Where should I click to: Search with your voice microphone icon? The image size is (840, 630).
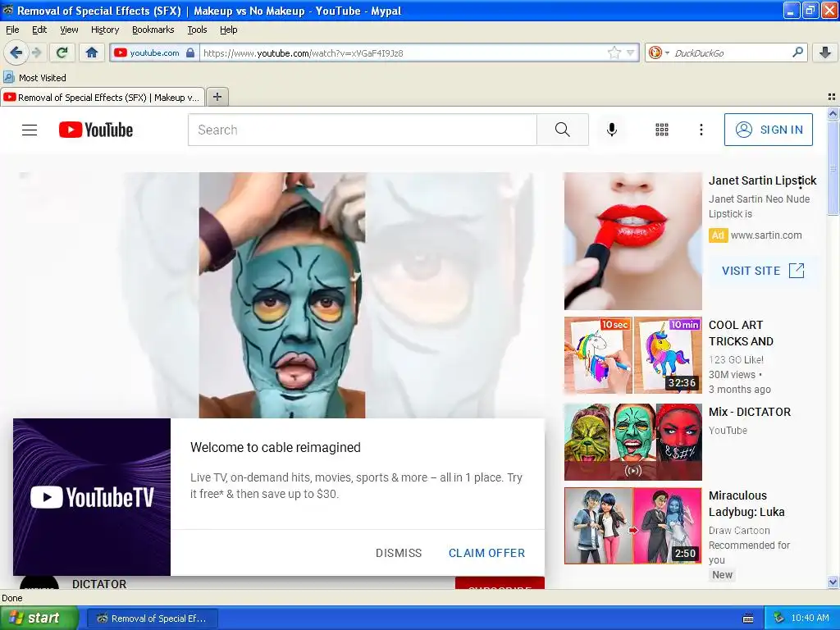coord(612,130)
